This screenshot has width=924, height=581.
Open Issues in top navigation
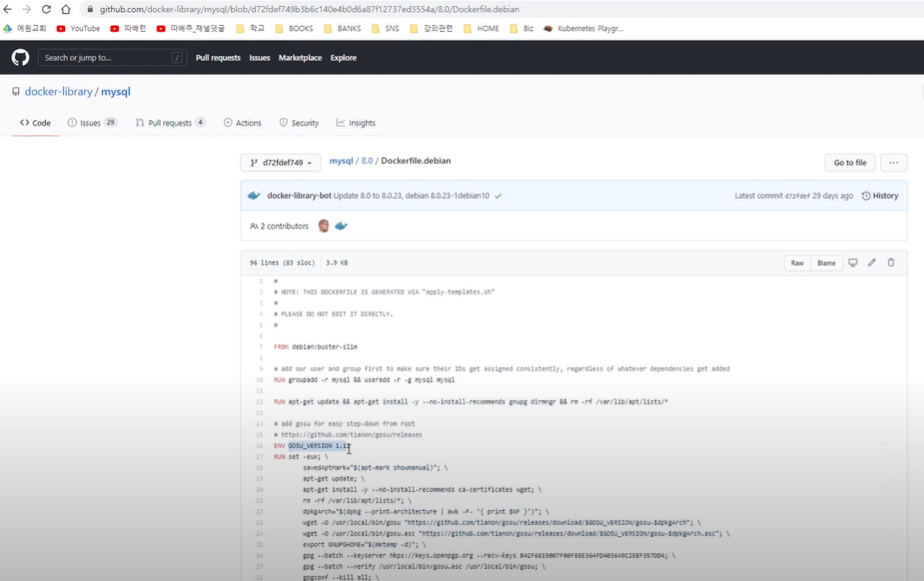pyautogui.click(x=260, y=58)
